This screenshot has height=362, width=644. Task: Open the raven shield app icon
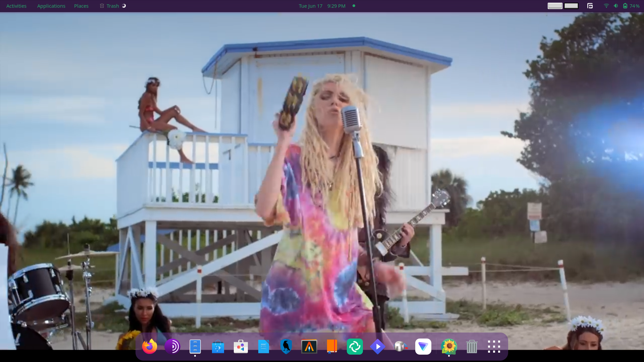click(286, 347)
